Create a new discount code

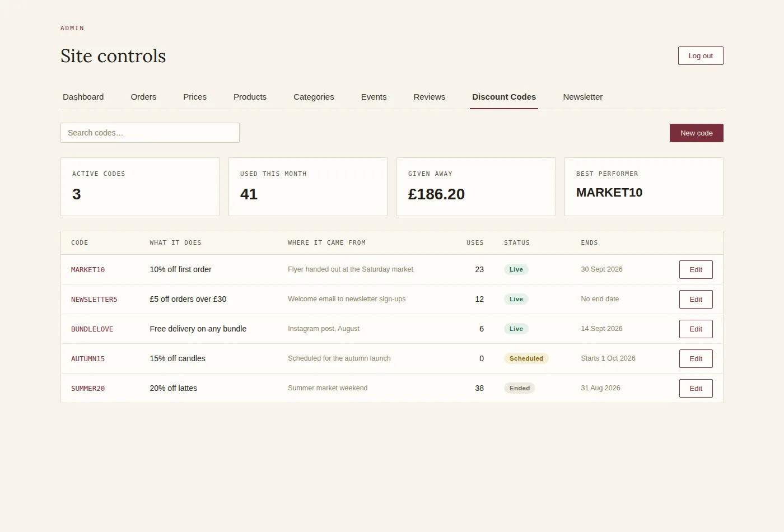[x=697, y=133]
